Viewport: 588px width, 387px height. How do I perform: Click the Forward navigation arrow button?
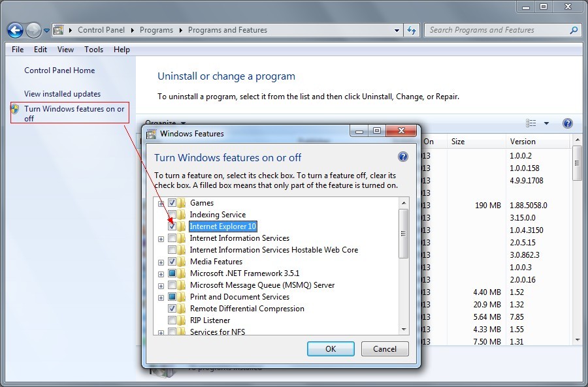(x=33, y=30)
